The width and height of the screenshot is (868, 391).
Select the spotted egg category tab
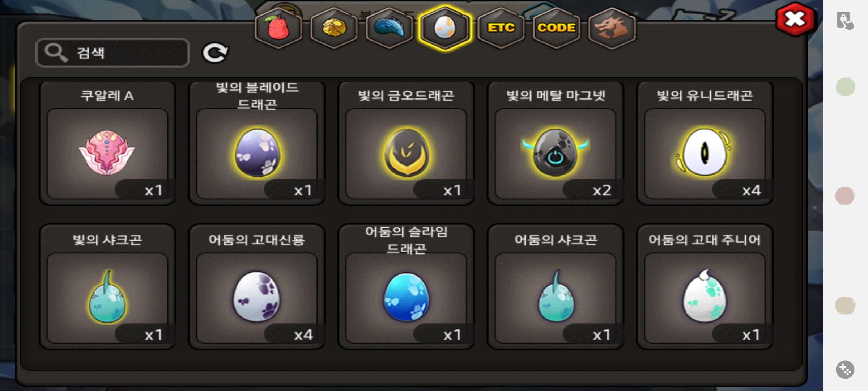point(445,28)
